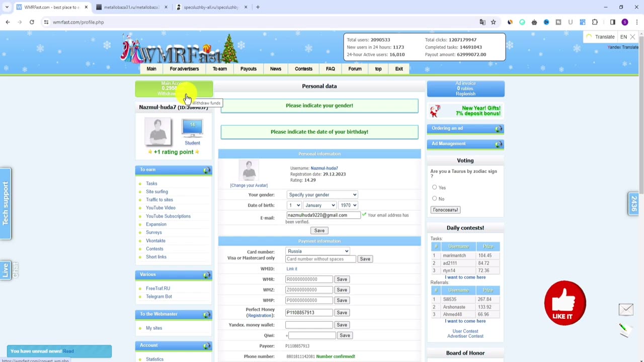The height and width of the screenshot is (362, 644).
Task: Open the envelope message icon
Action: click(626, 309)
